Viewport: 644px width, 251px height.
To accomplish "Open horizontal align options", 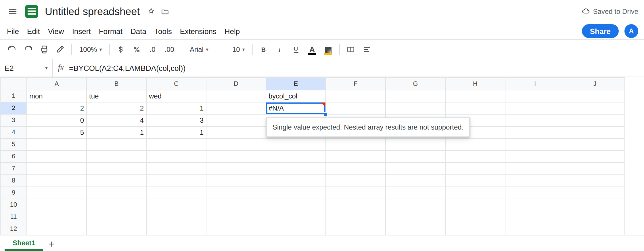I will (x=367, y=50).
